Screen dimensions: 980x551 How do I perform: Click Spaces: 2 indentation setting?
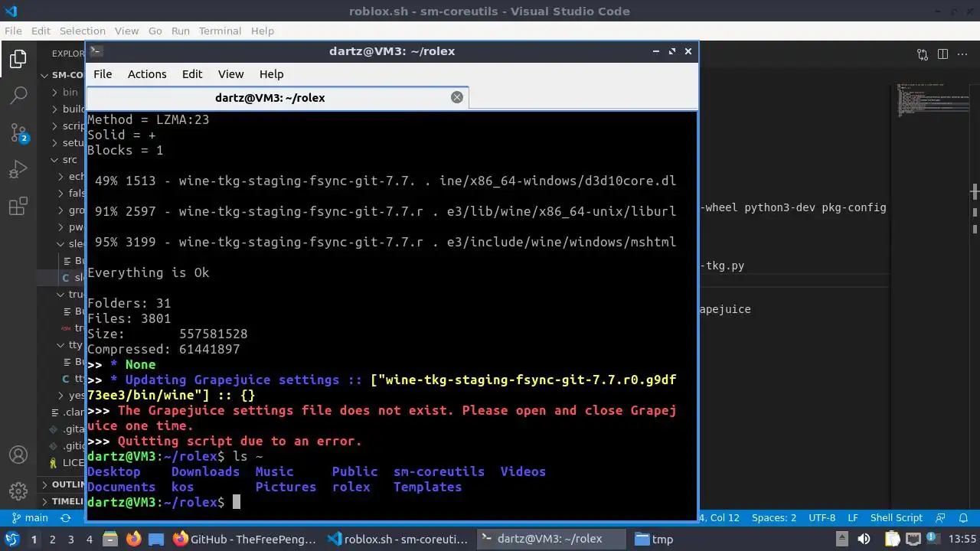coord(774,518)
